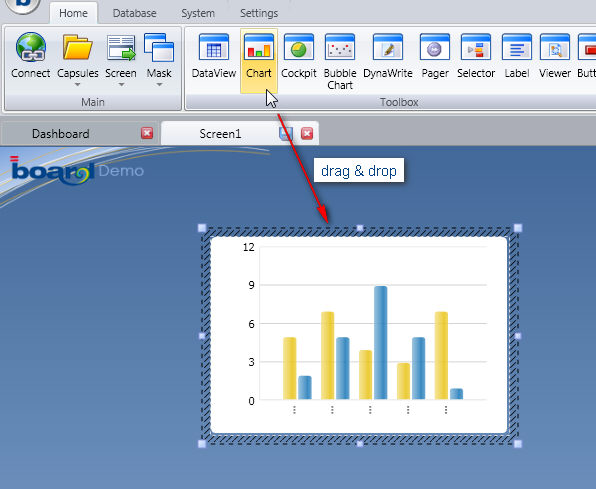Open the System ribbon tab
The image size is (596, 489).
[198, 13]
